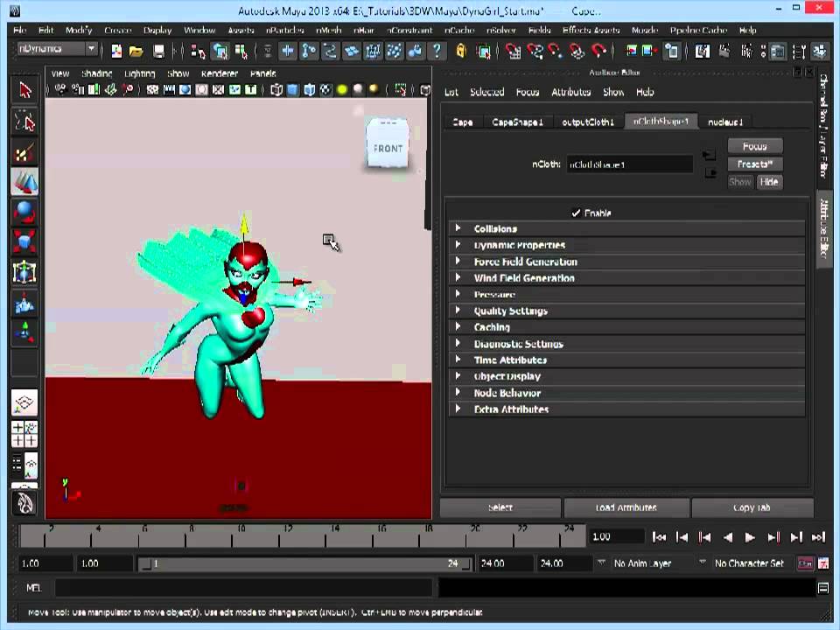The height and width of the screenshot is (630, 840).
Task: Pick the Scale tool cube icon
Action: [24, 242]
